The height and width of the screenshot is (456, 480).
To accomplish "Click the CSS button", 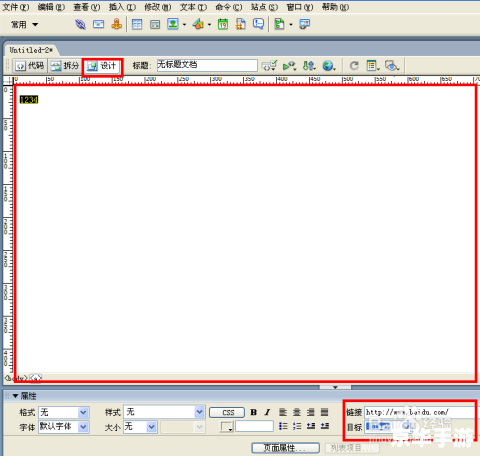I will pyautogui.click(x=227, y=413).
